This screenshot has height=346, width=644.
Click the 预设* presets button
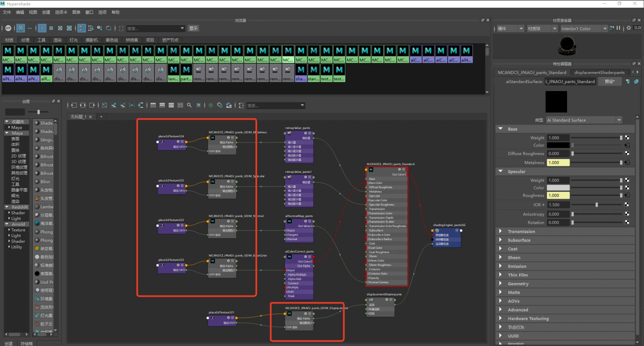coord(609,82)
